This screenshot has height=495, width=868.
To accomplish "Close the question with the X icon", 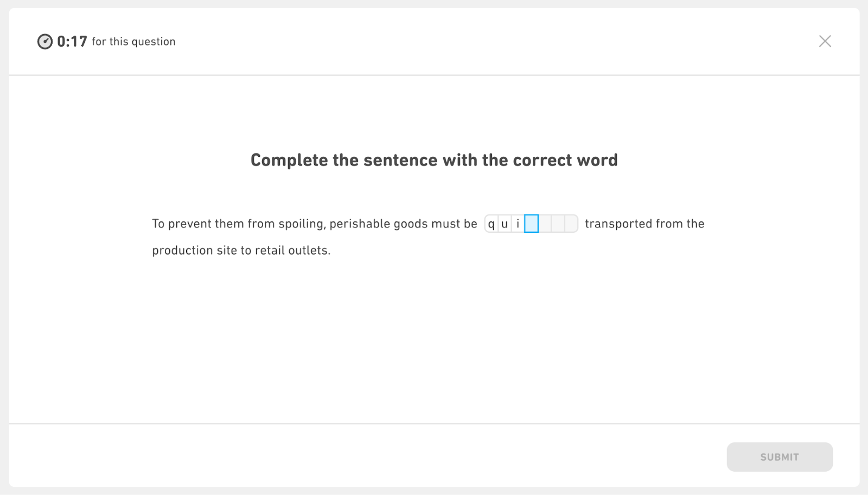I will 825,41.
